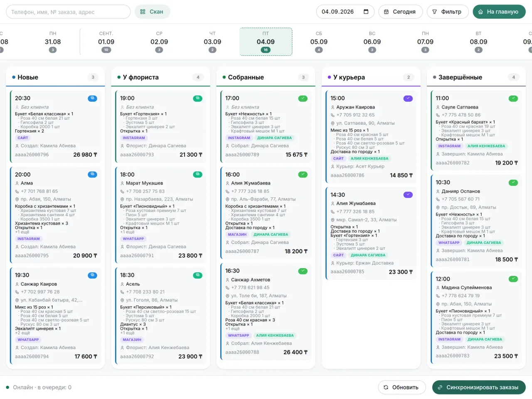Click Синхронизировать заказы button
Viewport: 532px width, 399px height.
[x=479, y=387]
